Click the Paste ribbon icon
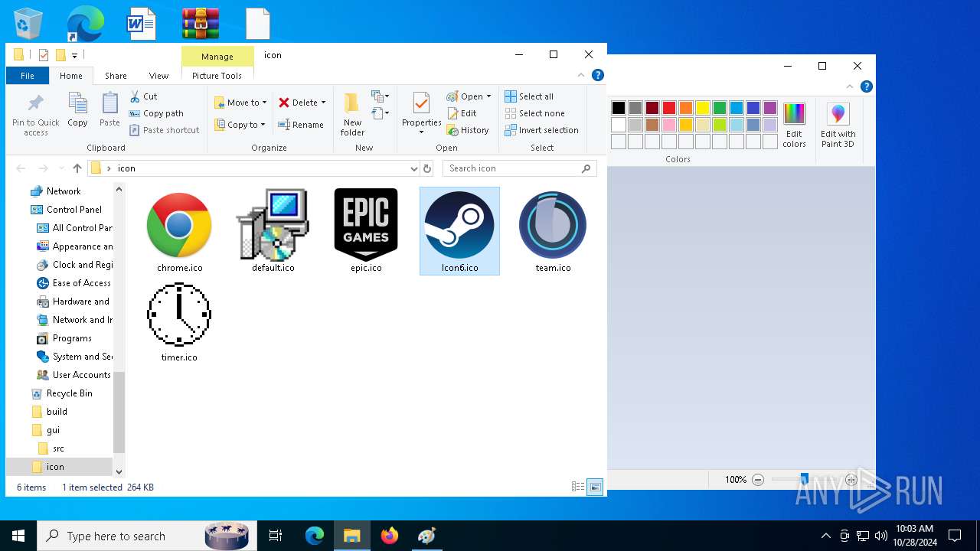 pos(109,109)
